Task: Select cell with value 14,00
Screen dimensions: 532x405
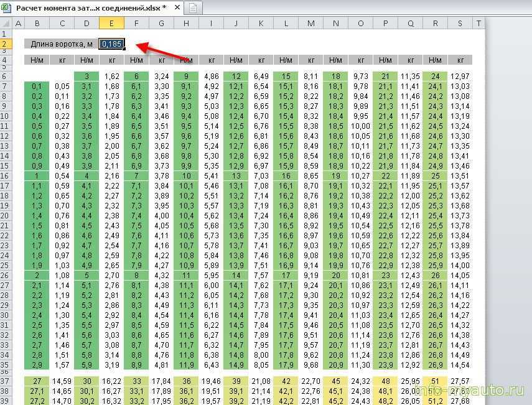Action: click(460, 266)
